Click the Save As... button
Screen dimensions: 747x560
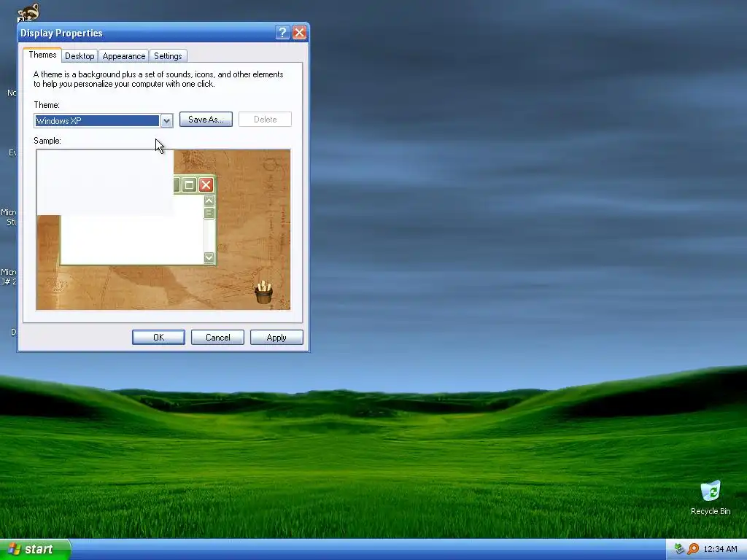pyautogui.click(x=206, y=120)
